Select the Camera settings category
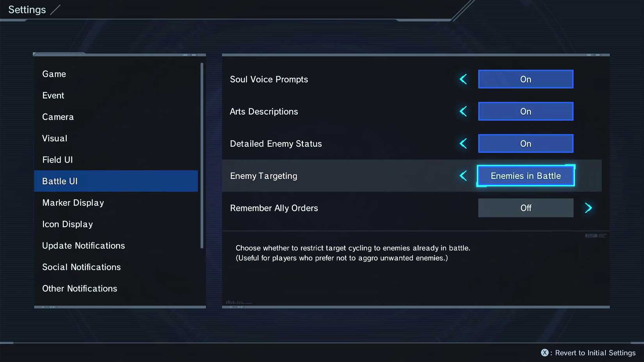The width and height of the screenshot is (644, 362). click(x=58, y=117)
